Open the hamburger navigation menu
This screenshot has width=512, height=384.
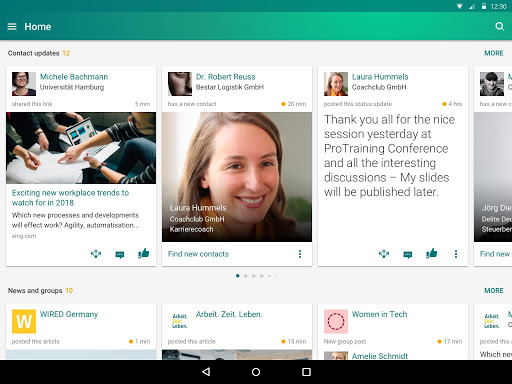pos(12,27)
